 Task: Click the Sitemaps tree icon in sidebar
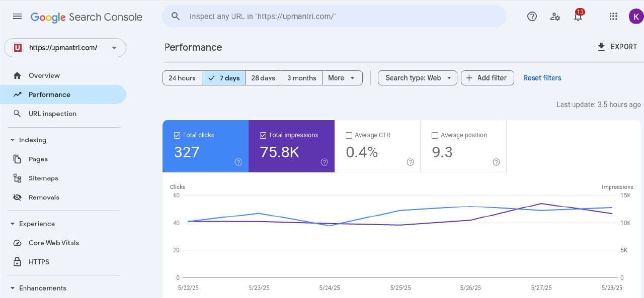18,178
